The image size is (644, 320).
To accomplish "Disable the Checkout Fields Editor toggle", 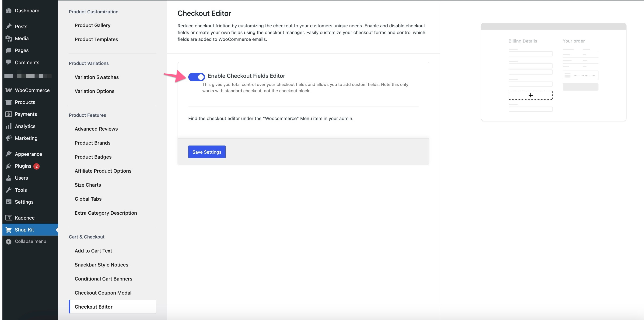I will [x=196, y=77].
